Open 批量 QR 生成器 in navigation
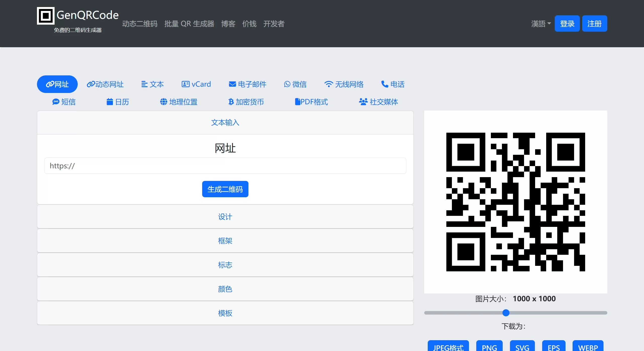This screenshot has width=644, height=351. (x=189, y=24)
